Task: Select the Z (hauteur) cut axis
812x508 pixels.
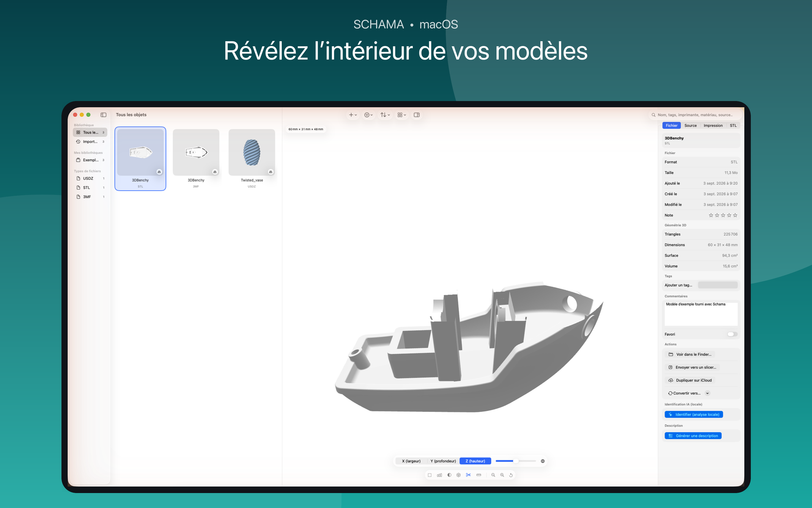Action: pos(475,461)
